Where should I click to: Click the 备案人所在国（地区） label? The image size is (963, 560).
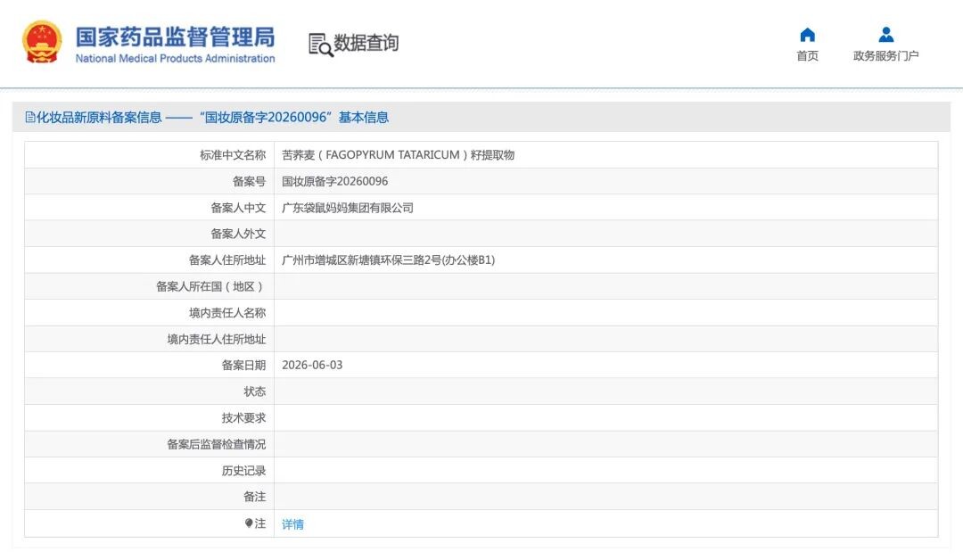tap(210, 286)
